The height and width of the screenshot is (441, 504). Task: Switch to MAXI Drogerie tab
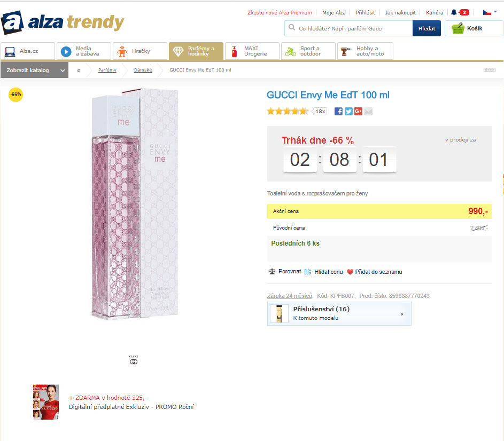252,51
